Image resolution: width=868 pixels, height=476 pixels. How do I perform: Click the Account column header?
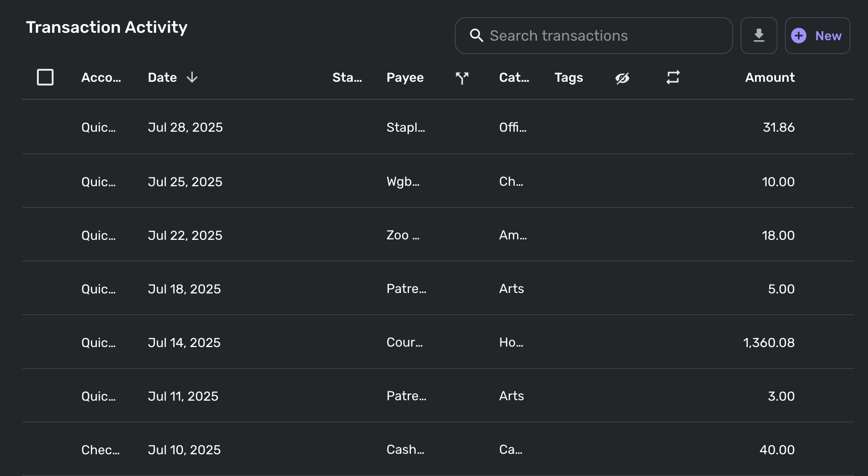tap(101, 77)
